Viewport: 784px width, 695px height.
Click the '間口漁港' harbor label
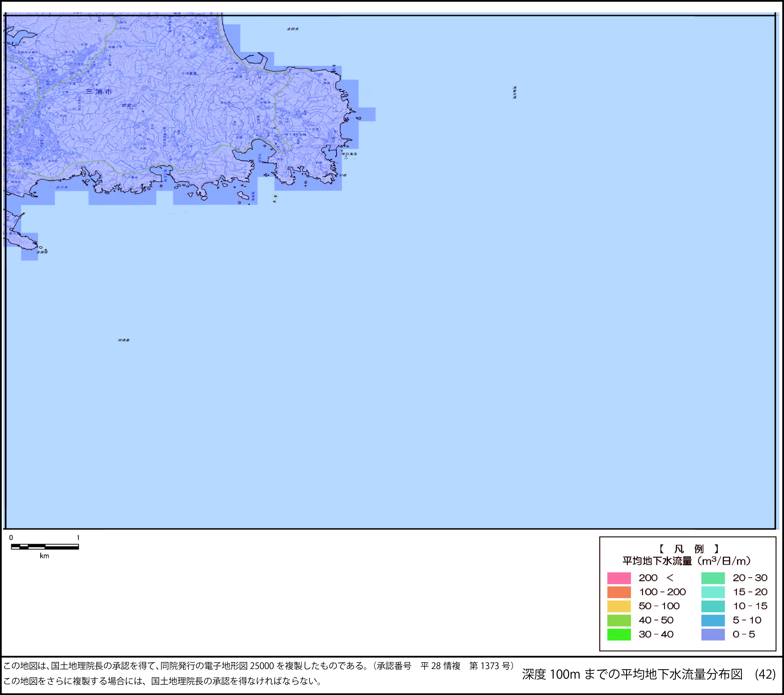pyautogui.click(x=350, y=154)
